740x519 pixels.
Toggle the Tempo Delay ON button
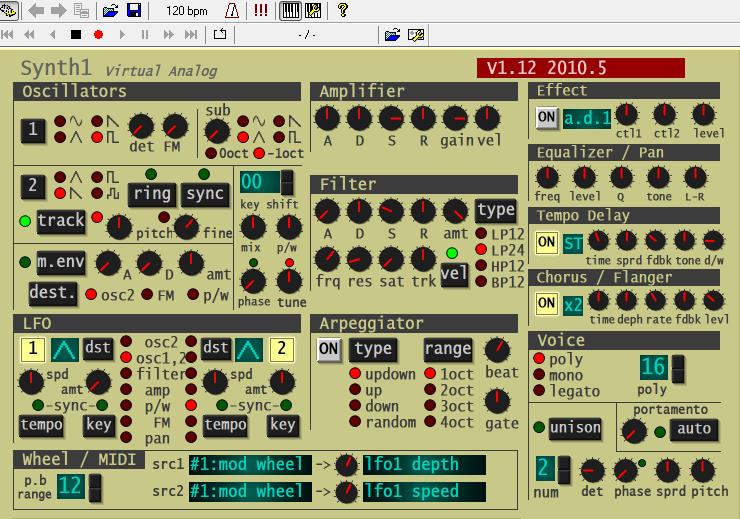tap(547, 243)
